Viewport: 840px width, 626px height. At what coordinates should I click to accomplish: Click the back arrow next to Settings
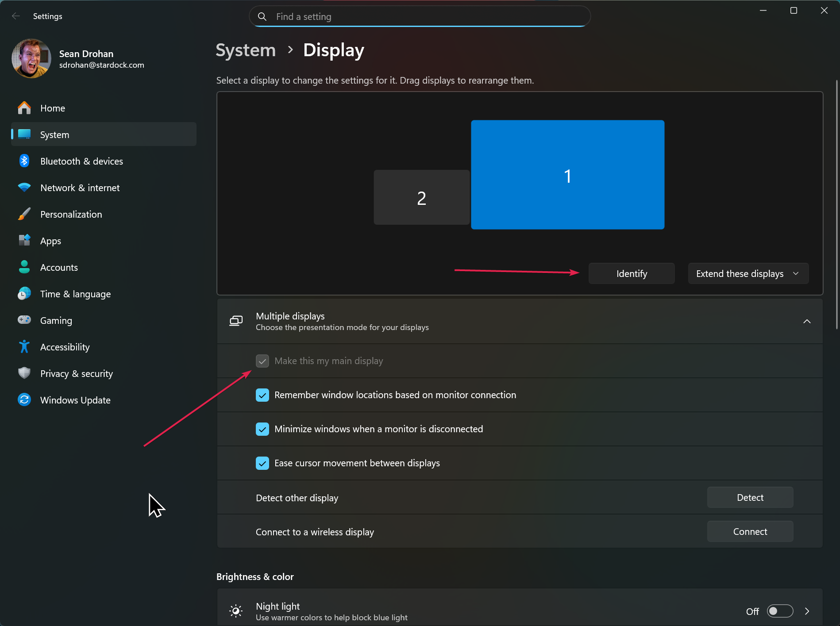click(16, 16)
